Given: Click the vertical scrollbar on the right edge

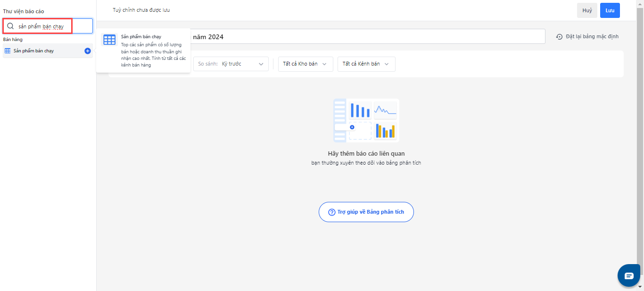Looking at the screenshot, I should click(640, 141).
